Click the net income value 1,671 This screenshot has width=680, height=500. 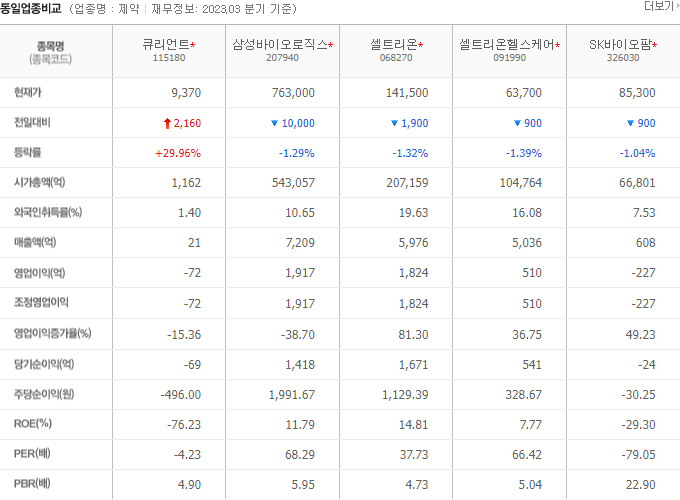coord(413,365)
